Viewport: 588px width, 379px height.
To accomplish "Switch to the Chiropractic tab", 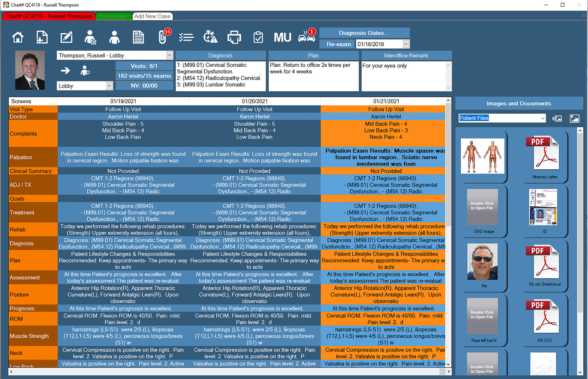I will (x=113, y=16).
